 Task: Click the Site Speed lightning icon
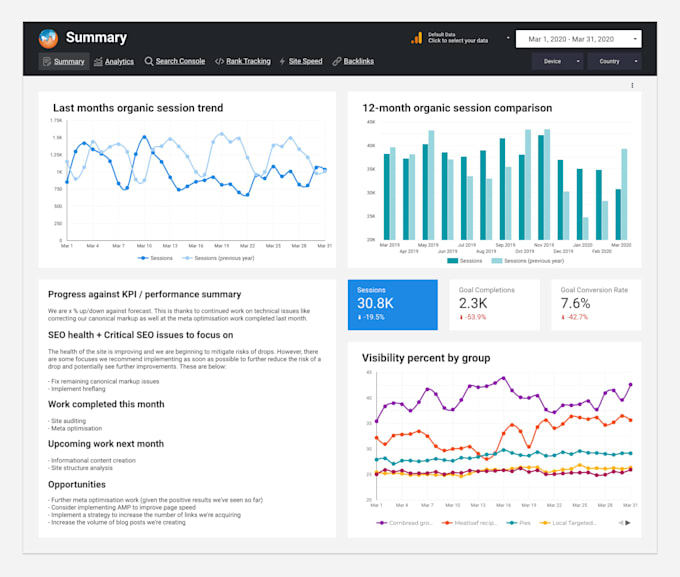point(282,61)
